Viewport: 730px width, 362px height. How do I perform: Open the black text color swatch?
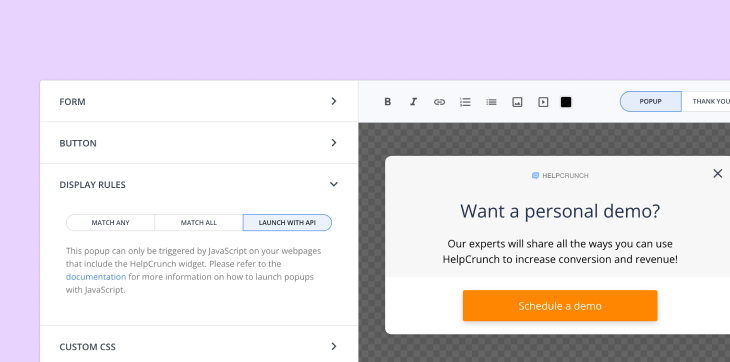click(x=566, y=102)
